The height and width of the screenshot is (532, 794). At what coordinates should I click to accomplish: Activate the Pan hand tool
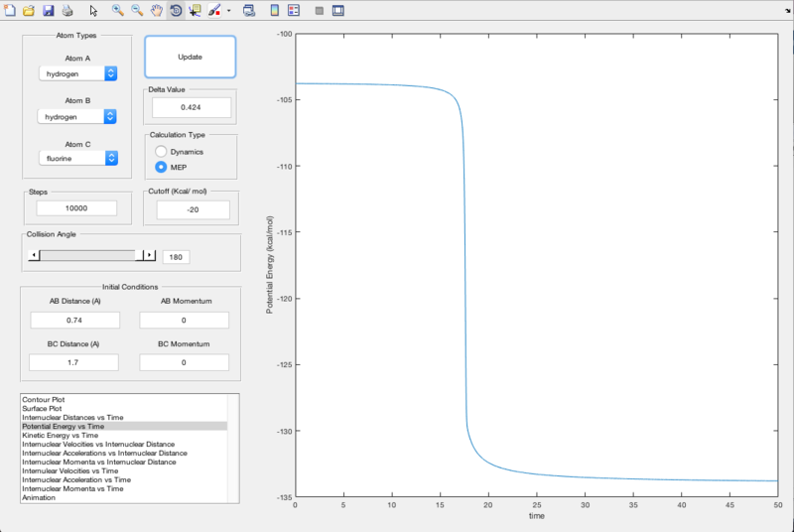(x=156, y=10)
